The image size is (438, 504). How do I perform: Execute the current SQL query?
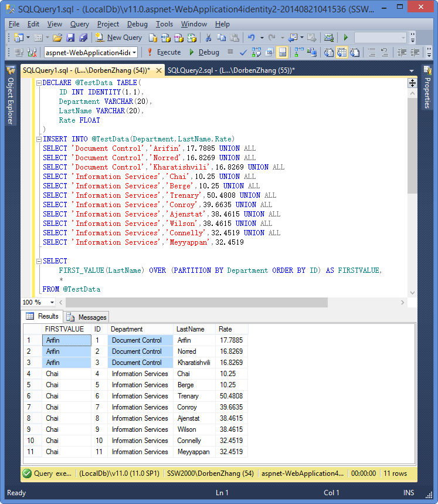coord(164,52)
